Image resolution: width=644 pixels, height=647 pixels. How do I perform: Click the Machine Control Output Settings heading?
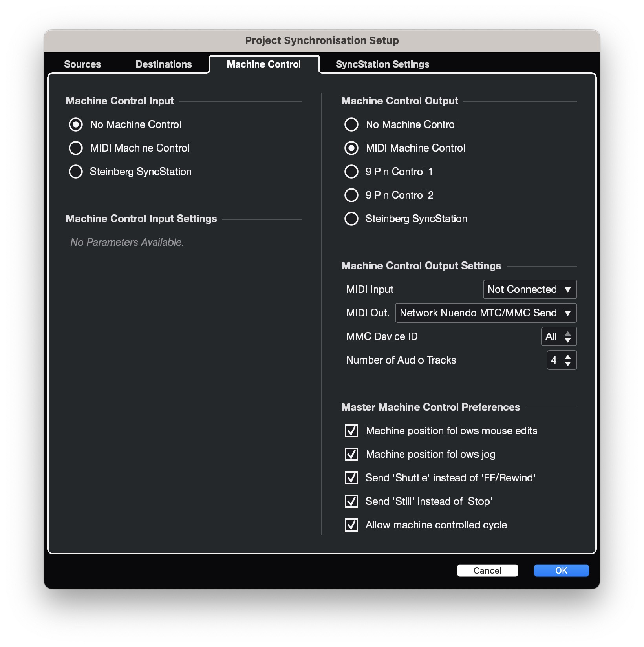[x=421, y=266]
